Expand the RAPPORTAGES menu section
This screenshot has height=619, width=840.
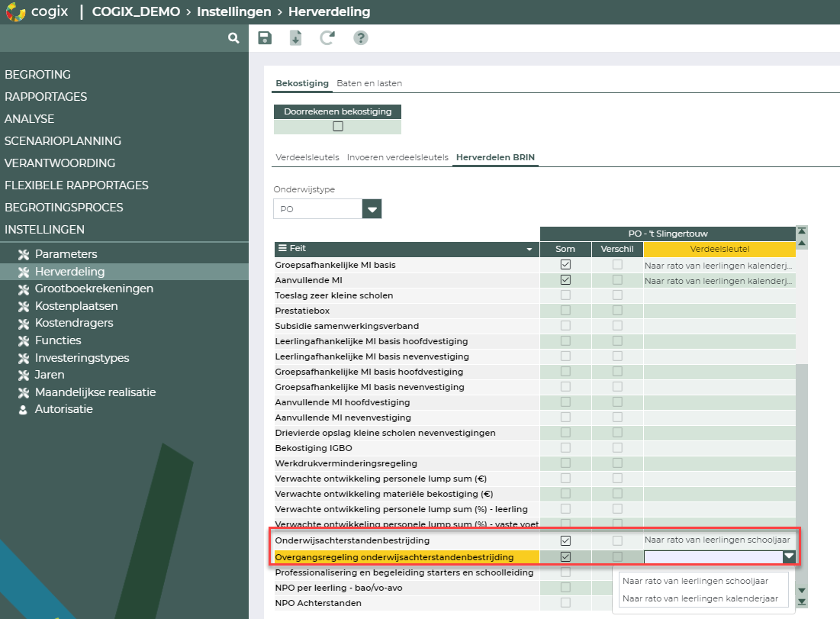pos(46,96)
